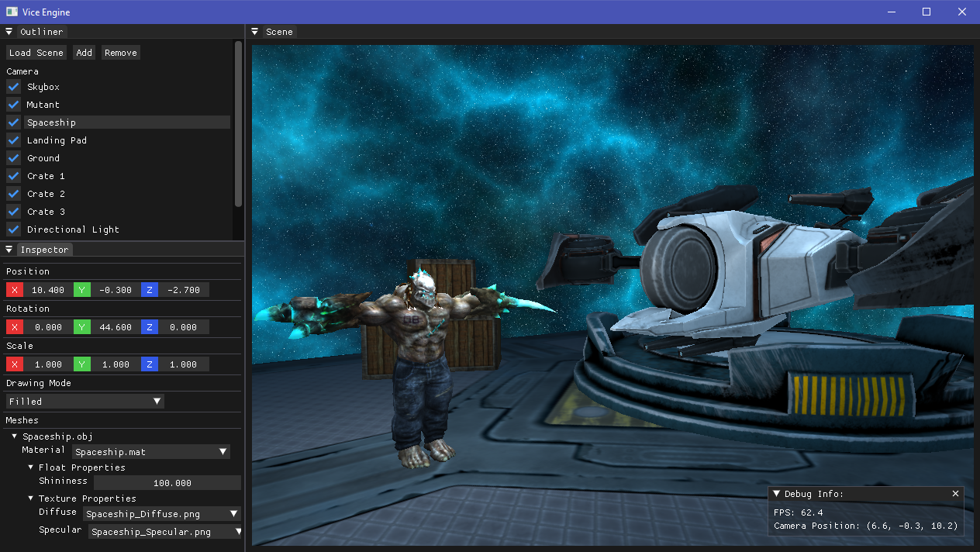Select Landing Pad in the Outliner

(127, 140)
